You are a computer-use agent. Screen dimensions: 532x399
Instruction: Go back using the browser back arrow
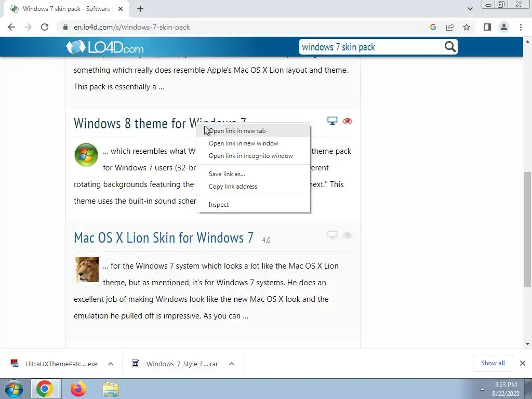pyautogui.click(x=11, y=27)
